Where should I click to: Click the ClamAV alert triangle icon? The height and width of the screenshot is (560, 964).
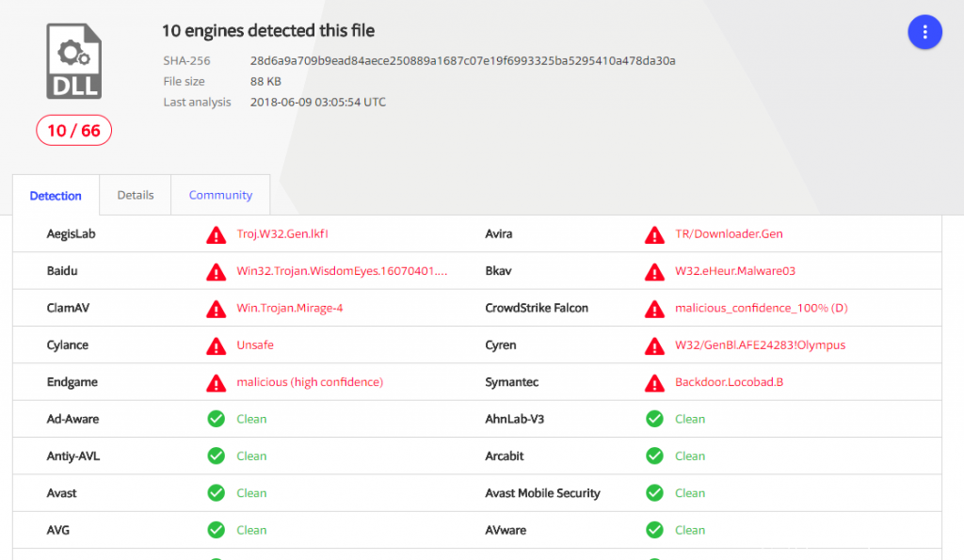click(x=217, y=309)
